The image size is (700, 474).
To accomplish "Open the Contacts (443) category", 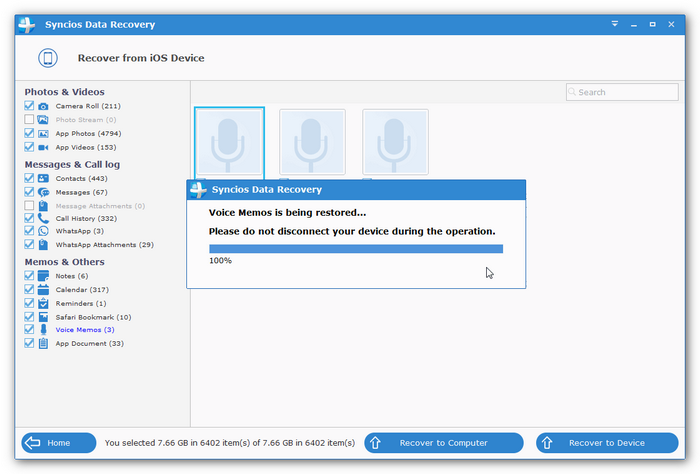I will pos(81,179).
